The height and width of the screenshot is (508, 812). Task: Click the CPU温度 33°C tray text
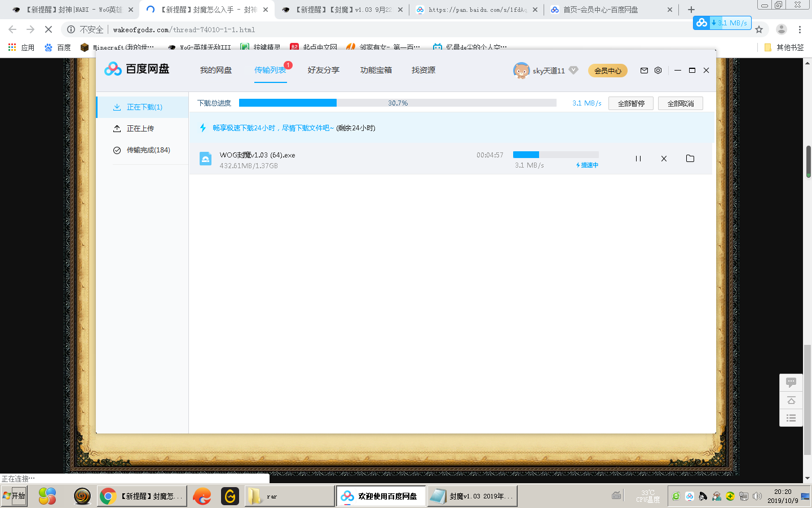click(x=648, y=496)
